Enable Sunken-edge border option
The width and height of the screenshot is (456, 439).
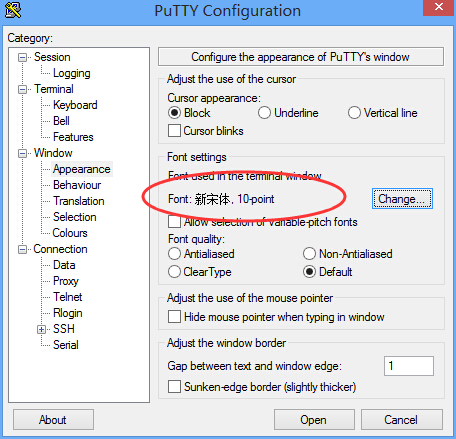(174, 387)
